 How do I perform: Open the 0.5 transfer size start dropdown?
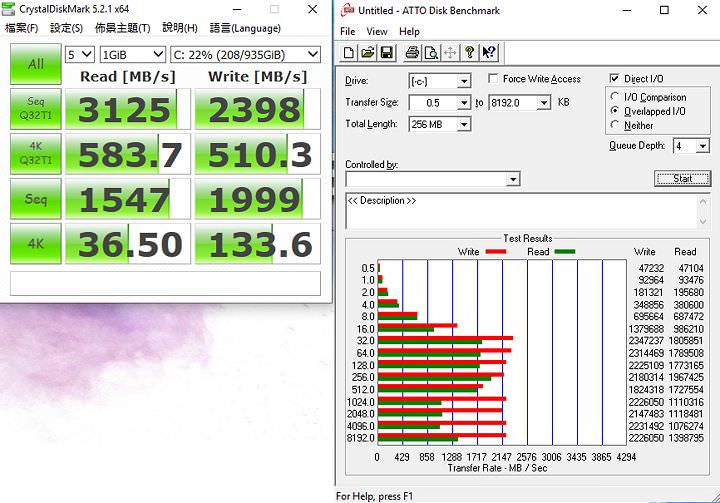click(464, 102)
